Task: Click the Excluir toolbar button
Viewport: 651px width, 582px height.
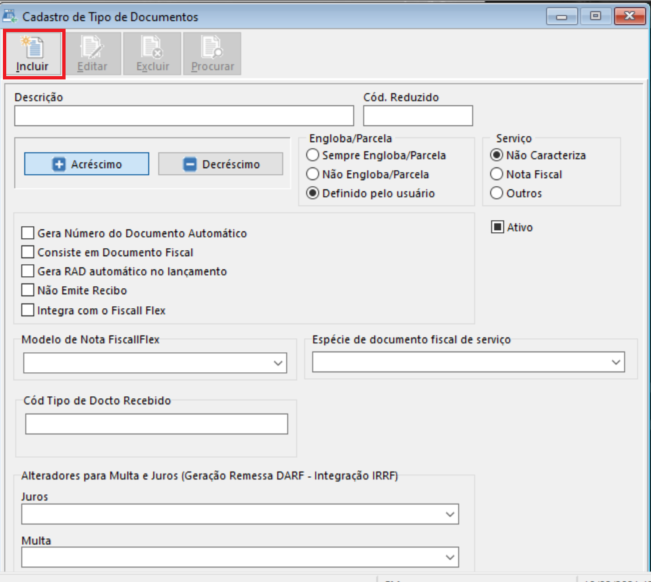Action: (x=152, y=54)
